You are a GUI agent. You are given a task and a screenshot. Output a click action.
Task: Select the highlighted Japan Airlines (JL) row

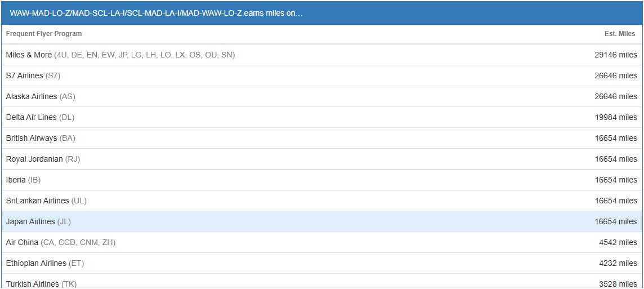coord(321,221)
